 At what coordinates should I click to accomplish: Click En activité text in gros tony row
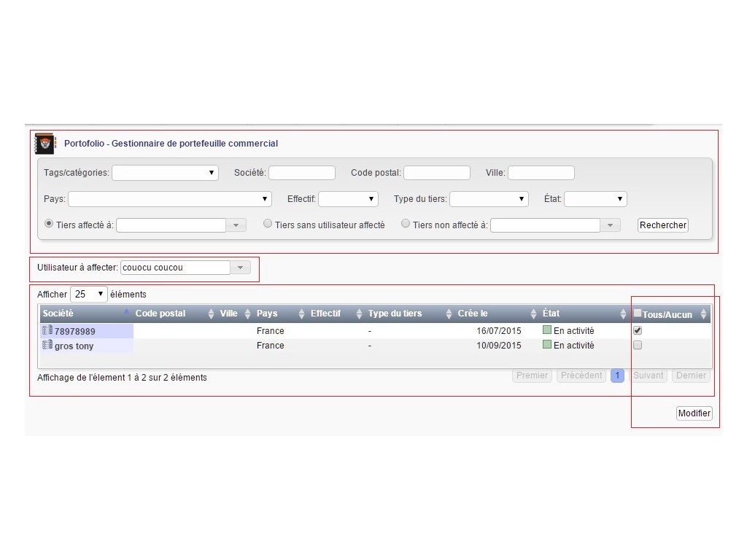[573, 346]
